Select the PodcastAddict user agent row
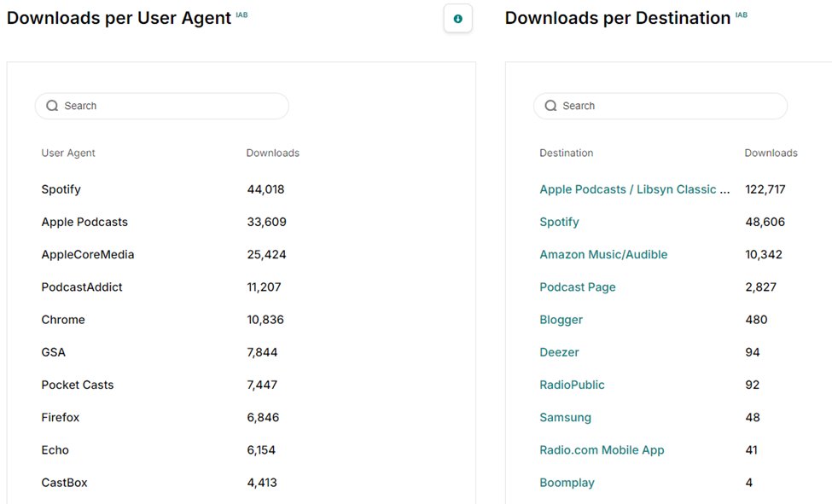Image resolution: width=832 pixels, height=504 pixels. click(x=82, y=287)
